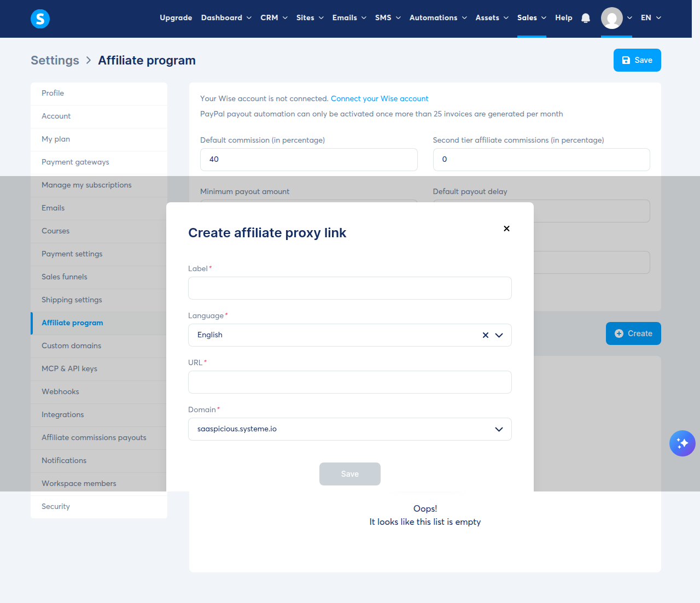
Task: Open Custom domains settings
Action: (x=99, y=346)
